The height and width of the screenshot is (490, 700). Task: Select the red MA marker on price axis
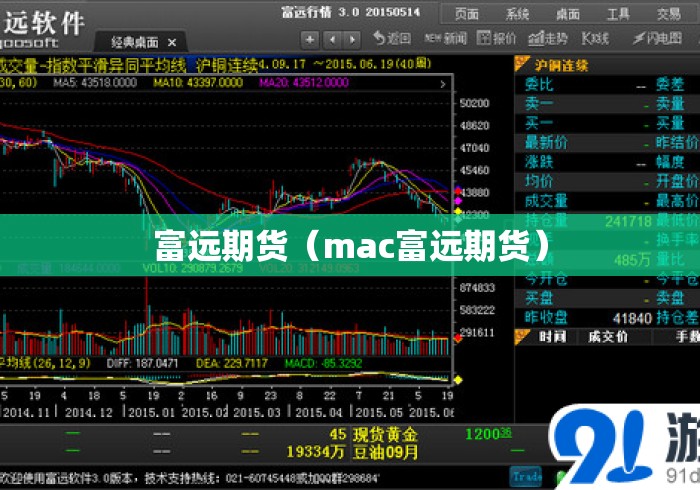click(x=458, y=192)
